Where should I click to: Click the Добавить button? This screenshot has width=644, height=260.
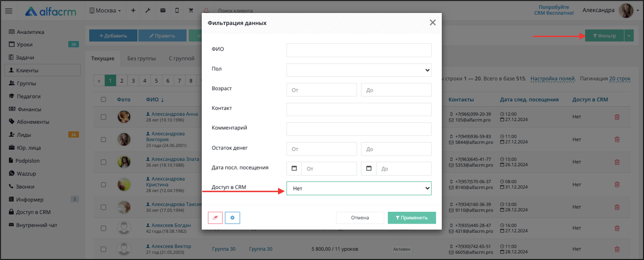(113, 36)
